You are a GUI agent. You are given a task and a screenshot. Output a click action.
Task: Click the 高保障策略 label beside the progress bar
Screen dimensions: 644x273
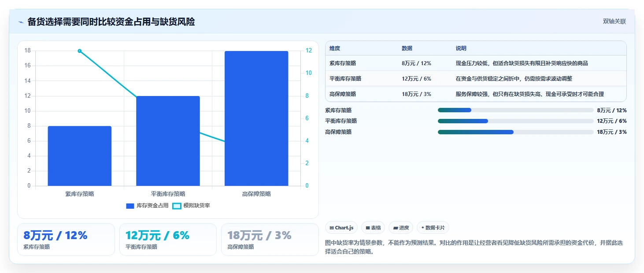pyautogui.click(x=338, y=132)
